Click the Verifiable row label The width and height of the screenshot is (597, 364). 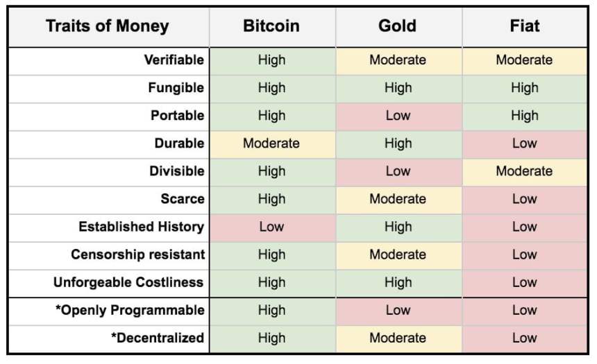pos(174,60)
